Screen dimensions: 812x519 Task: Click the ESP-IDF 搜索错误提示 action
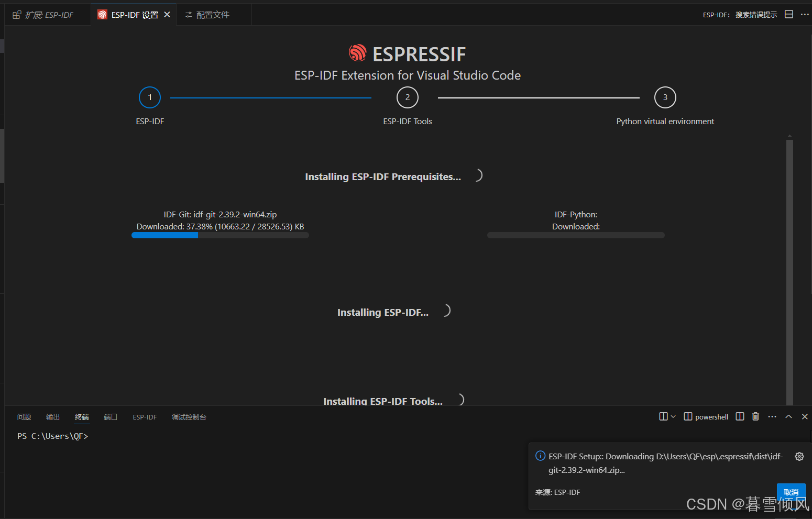740,15
